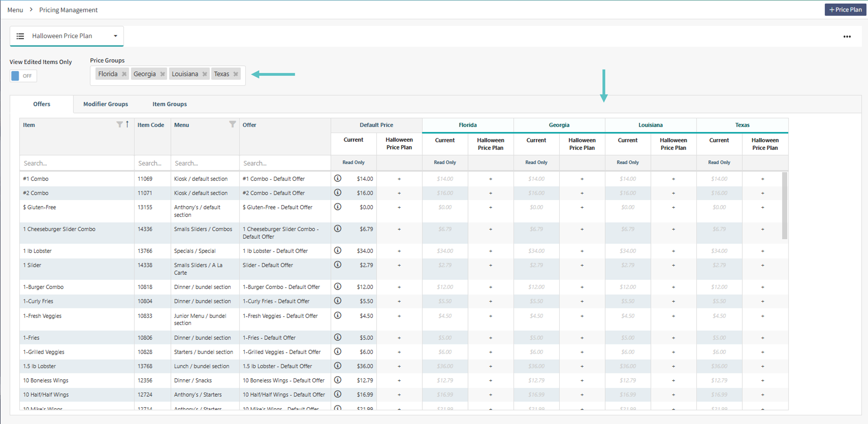Toggle the Item column sort arrow
This screenshot has height=424, width=868.
coord(127,124)
